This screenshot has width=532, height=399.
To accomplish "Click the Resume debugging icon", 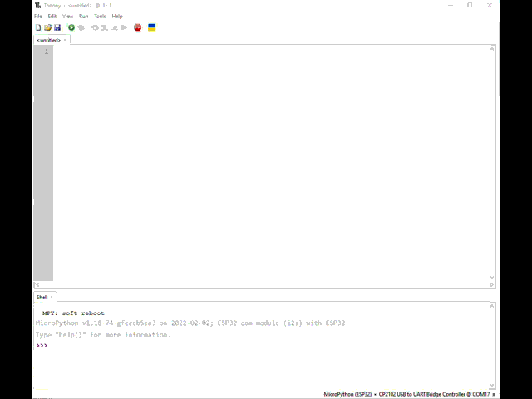I will coord(124,27).
